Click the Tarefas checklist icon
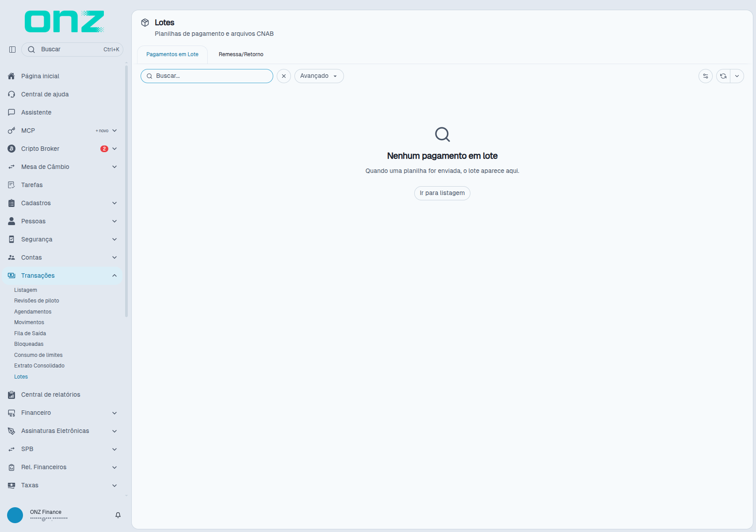756x532 pixels. [11, 185]
